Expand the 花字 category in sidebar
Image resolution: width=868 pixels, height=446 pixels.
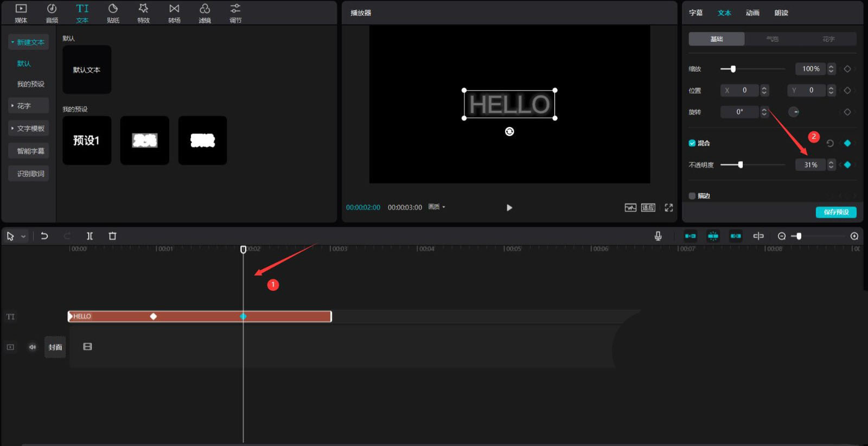tap(28, 106)
